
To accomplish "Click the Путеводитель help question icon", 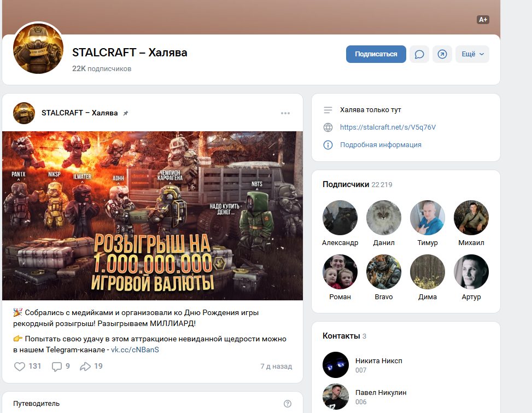I will pyautogui.click(x=288, y=404).
